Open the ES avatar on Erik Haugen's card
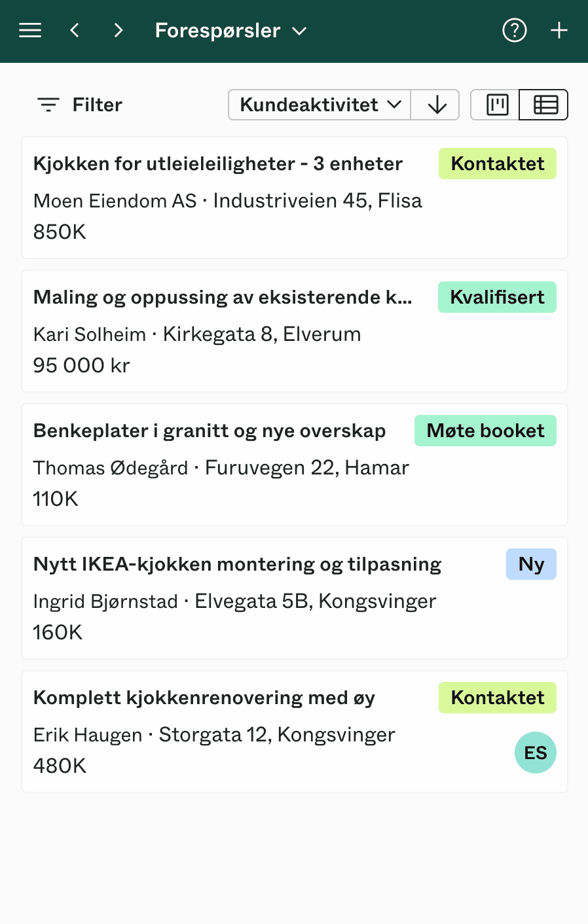The width and height of the screenshot is (588, 924). pos(535,753)
